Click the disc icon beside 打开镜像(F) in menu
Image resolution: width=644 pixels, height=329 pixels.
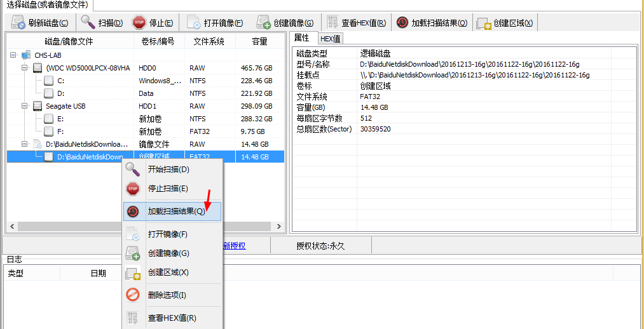(133, 234)
